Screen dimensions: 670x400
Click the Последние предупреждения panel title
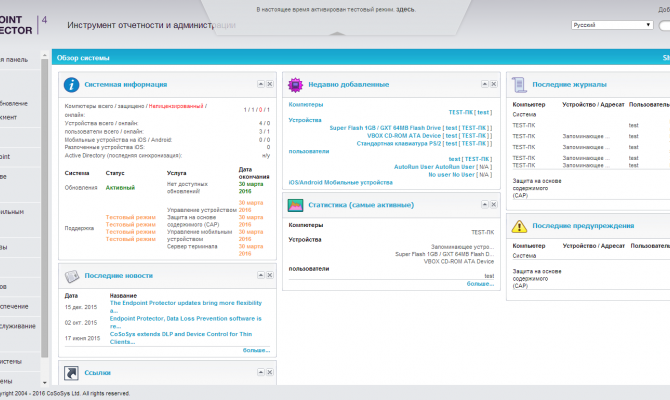(583, 226)
